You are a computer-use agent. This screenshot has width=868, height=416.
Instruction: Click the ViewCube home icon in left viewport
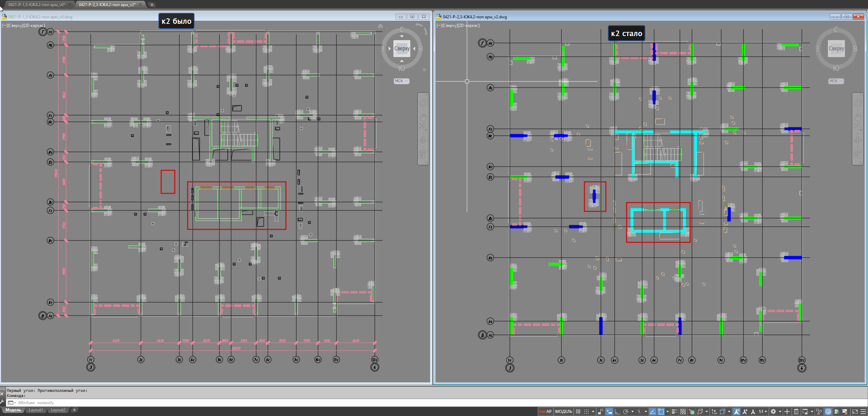(x=380, y=26)
